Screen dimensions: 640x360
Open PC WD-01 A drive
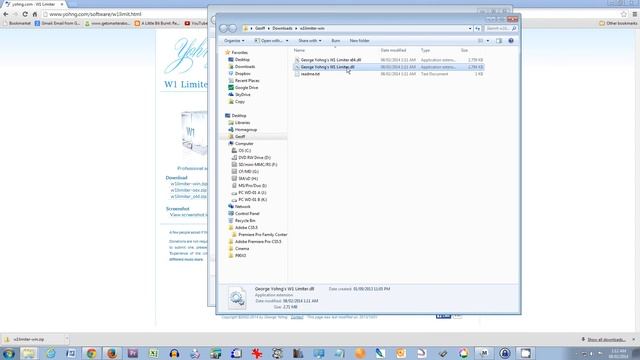coord(252,192)
